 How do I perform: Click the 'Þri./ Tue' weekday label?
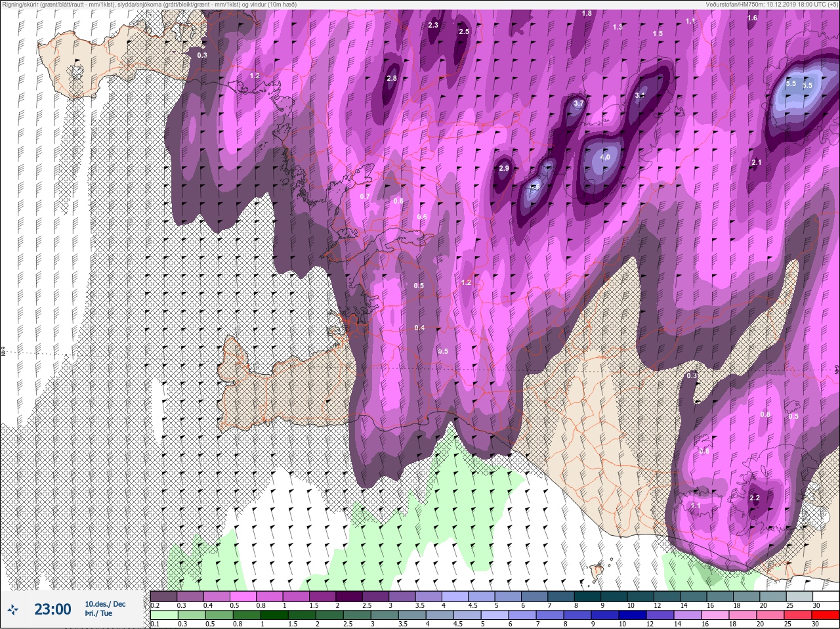point(98,613)
